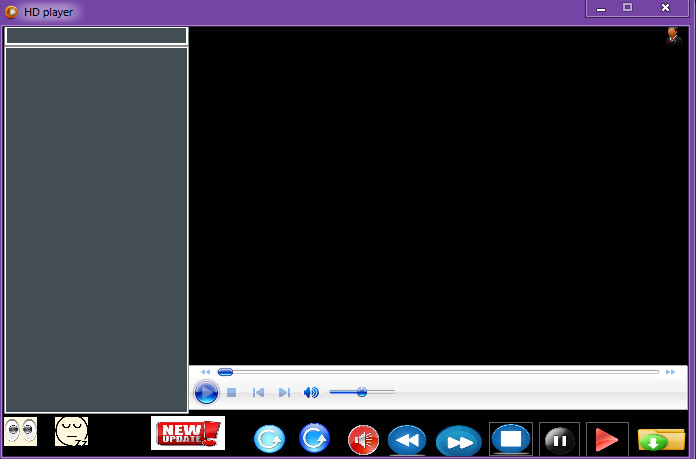
Task: Click the text field above playlist
Action: (96, 36)
